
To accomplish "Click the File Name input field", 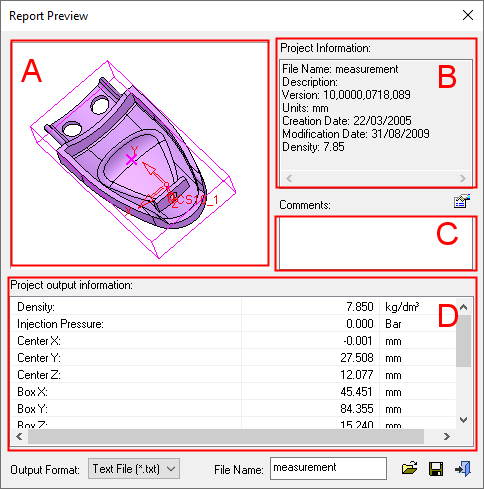I will point(328,468).
